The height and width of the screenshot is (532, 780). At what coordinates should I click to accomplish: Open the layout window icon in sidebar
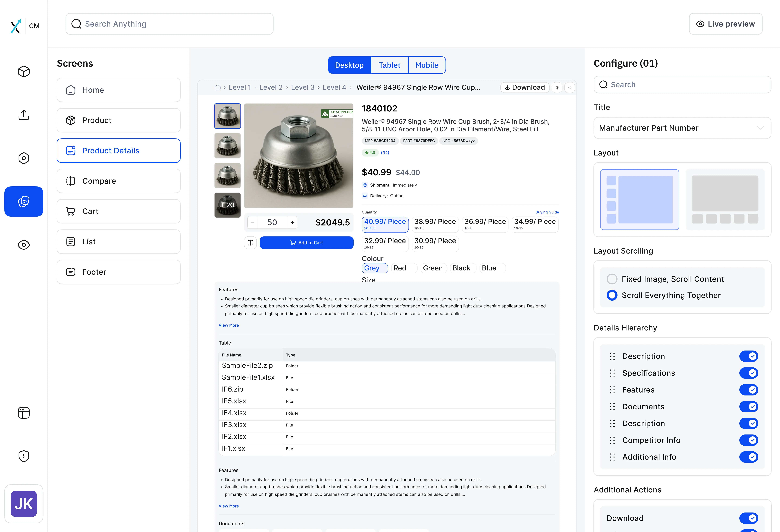(x=24, y=413)
